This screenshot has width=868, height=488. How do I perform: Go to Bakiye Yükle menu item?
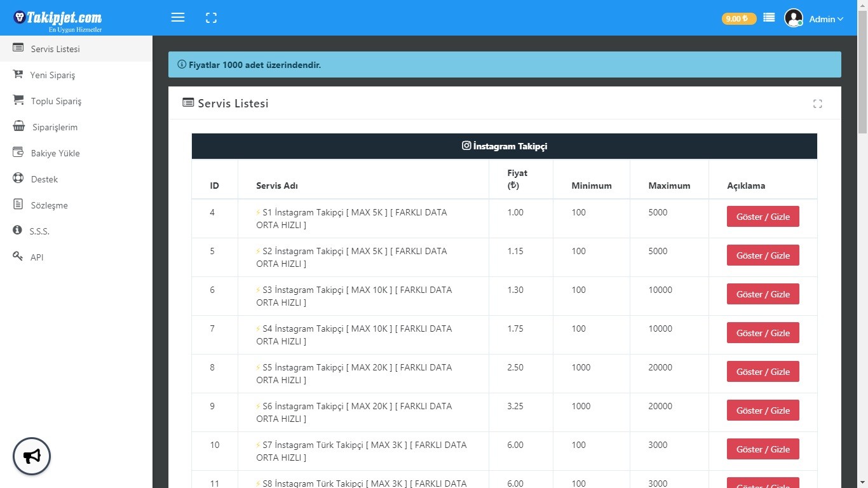55,153
